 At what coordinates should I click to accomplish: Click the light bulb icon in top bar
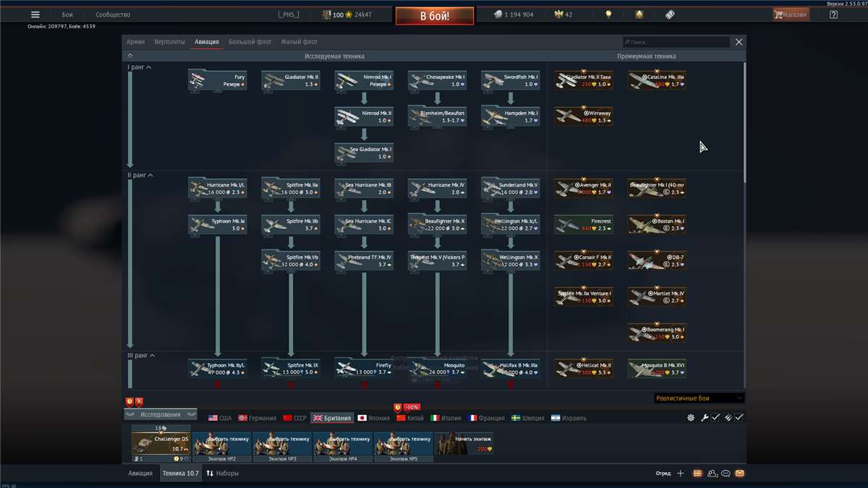click(608, 14)
